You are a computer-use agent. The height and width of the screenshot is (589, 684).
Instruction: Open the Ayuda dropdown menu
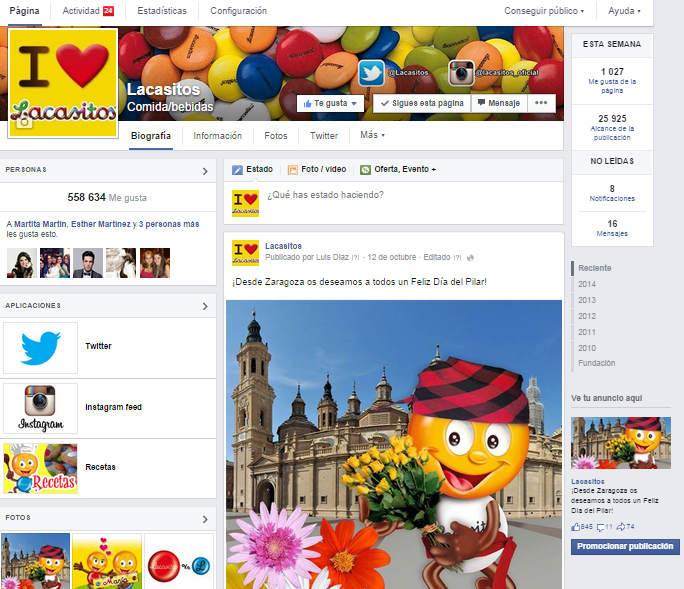tap(624, 11)
